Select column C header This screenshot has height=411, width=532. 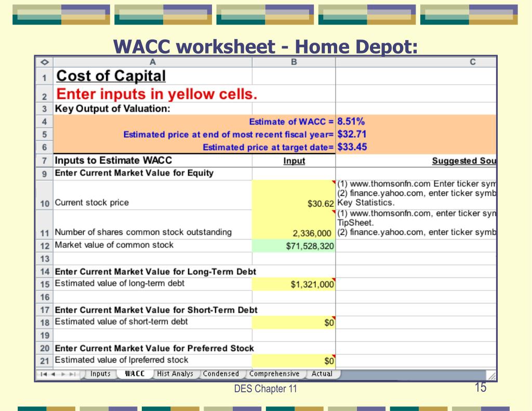416,62
